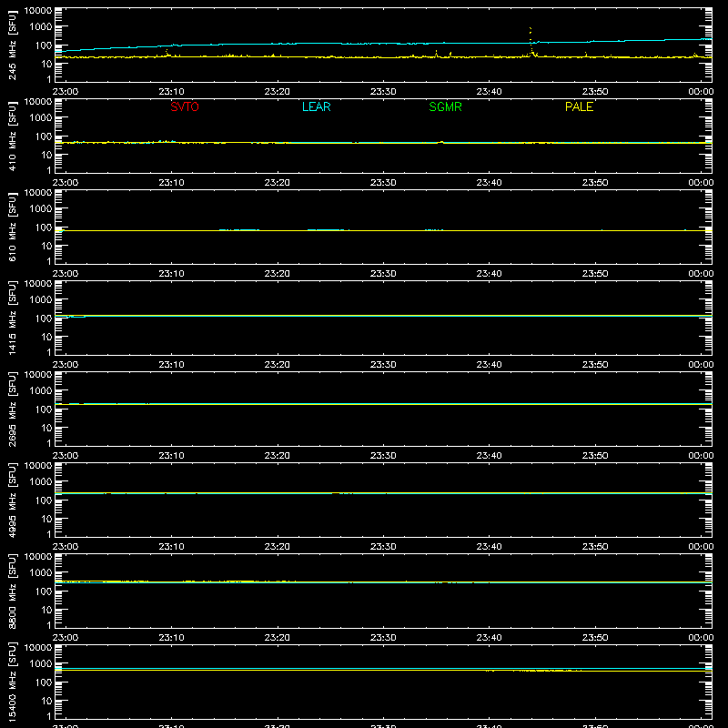Click 23:00 label under the 1415 MHz plot
728x728 pixels.
point(66,365)
